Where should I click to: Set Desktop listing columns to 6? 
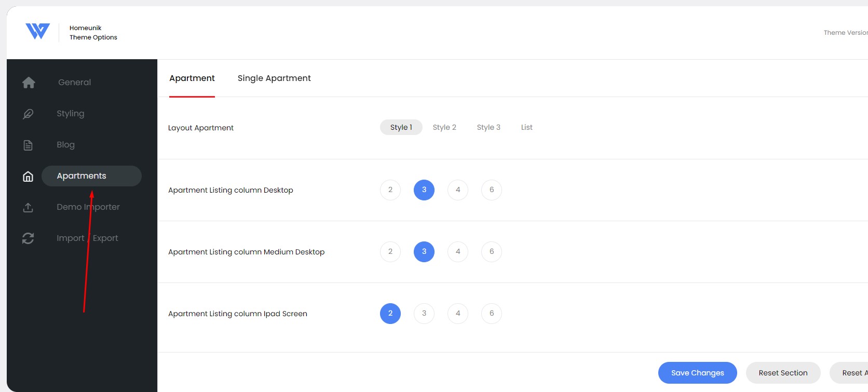click(492, 190)
